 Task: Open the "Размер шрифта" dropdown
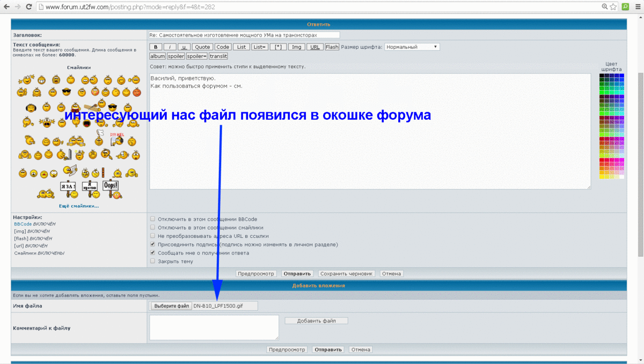point(412,47)
